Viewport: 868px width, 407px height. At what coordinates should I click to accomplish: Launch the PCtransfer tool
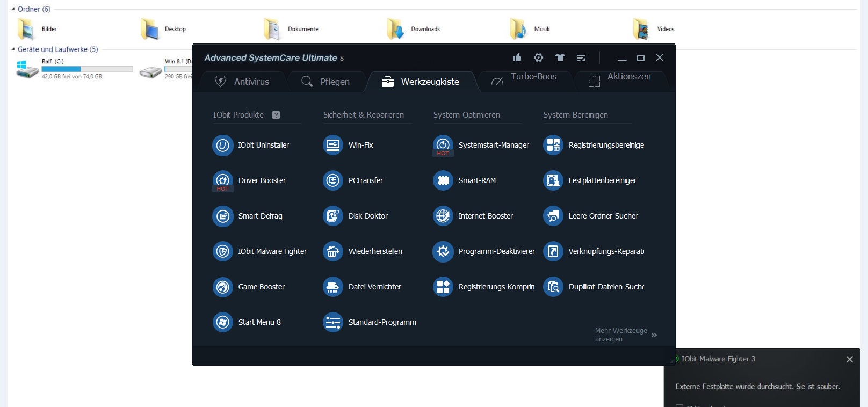coord(353,180)
